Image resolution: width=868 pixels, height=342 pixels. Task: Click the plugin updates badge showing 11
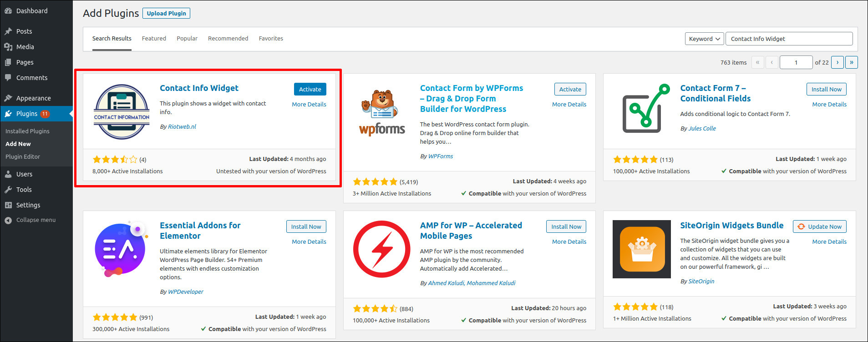(45, 114)
